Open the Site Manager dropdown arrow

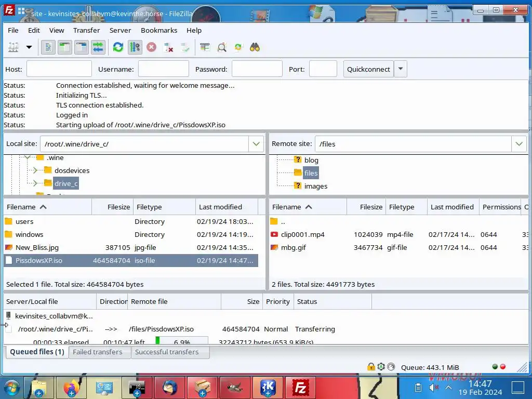pyautogui.click(x=29, y=47)
